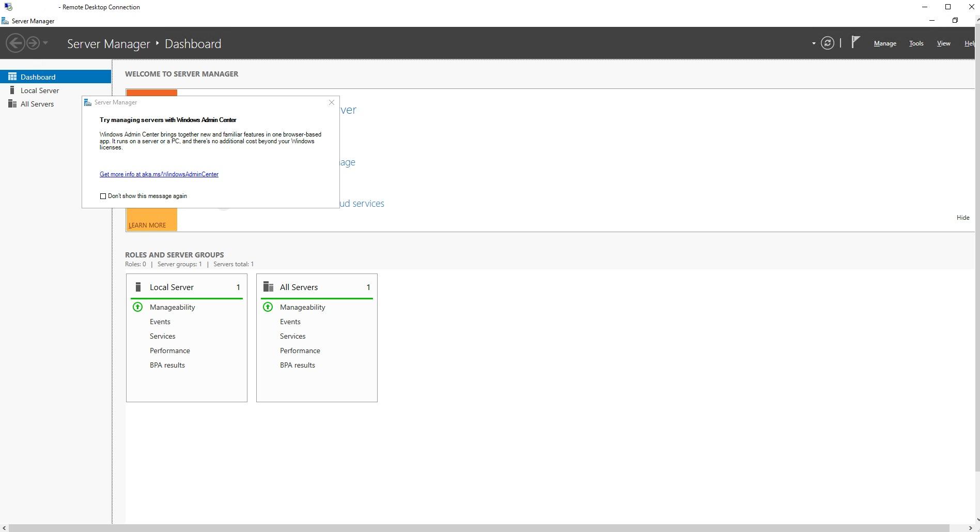The height and width of the screenshot is (532, 980).
Task: Click the Local Server icon in sidebar
Action: (x=12, y=90)
